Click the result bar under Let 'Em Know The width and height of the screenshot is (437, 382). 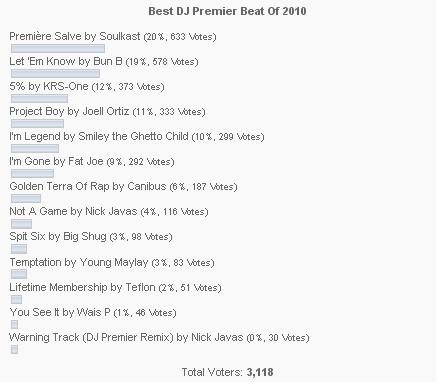[55, 74]
